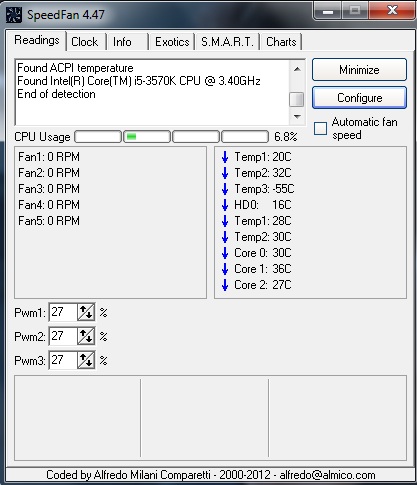Click the CPU usage 6.8% value
The width and height of the screenshot is (417, 485).
tap(286, 137)
